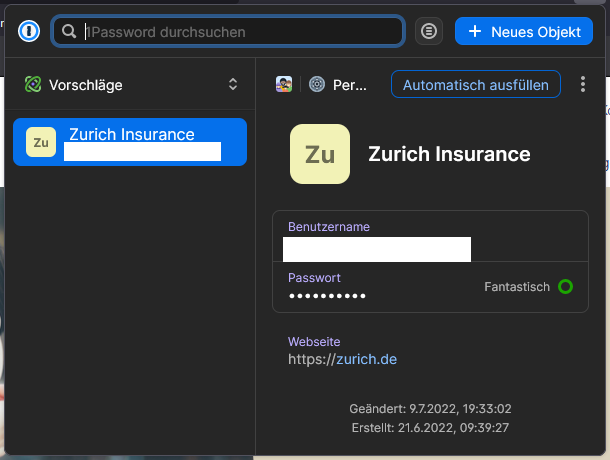Click the Personal vault icon
610x460 pixels.
coord(317,84)
